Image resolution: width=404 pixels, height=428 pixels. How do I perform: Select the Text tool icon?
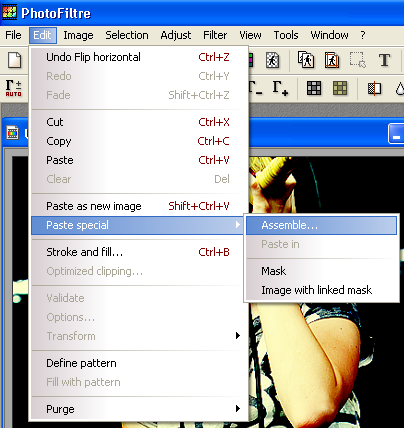click(x=384, y=60)
